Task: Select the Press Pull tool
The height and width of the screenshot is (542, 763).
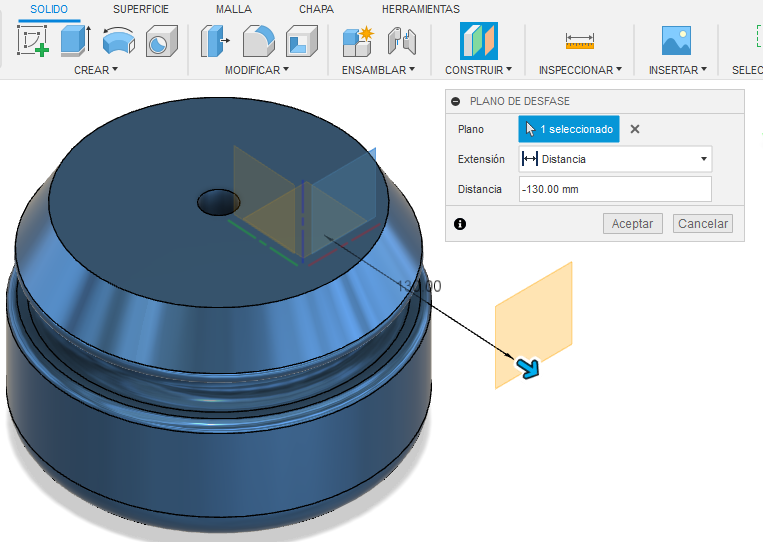Action: tap(215, 41)
